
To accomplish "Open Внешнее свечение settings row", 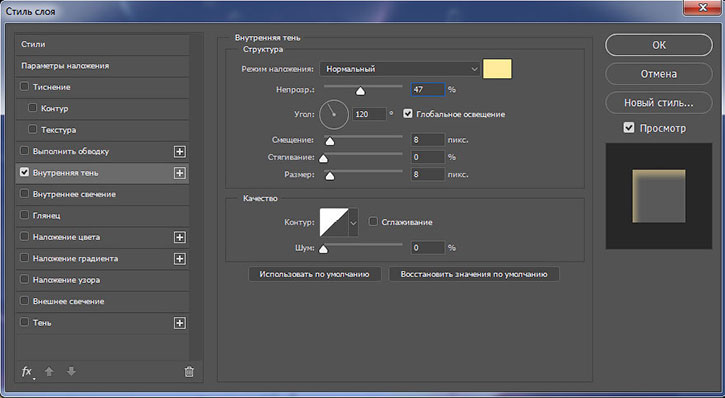I will [x=103, y=301].
